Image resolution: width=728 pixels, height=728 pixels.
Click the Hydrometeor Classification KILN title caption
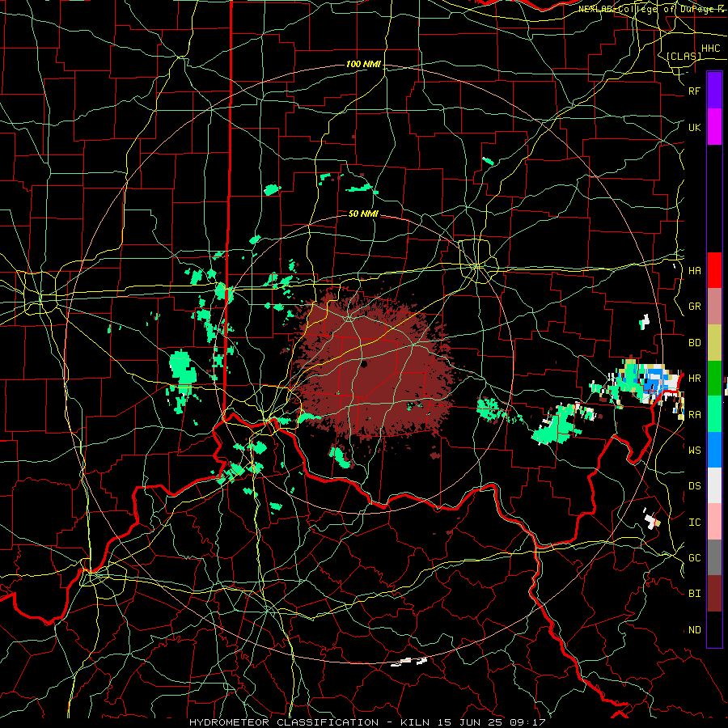tap(367, 722)
